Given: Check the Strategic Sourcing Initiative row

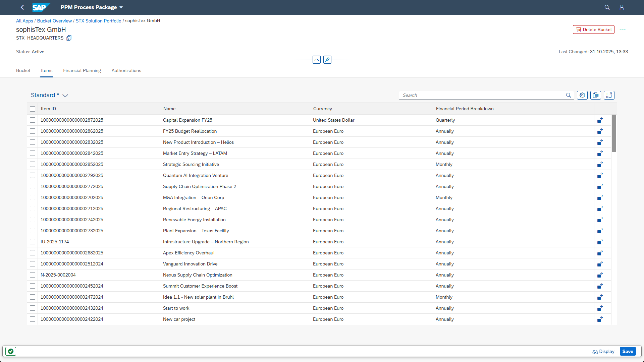Looking at the screenshot, I should [x=33, y=164].
